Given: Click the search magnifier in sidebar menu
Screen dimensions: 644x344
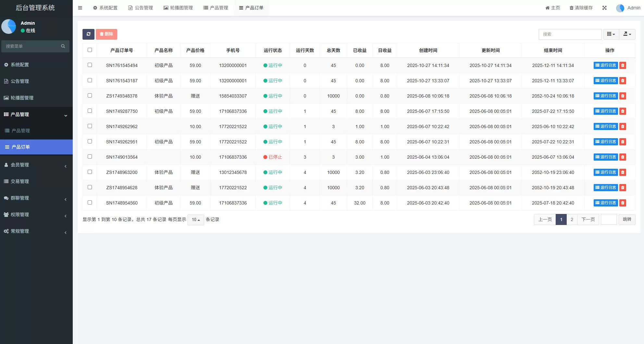Looking at the screenshot, I should point(63,46).
